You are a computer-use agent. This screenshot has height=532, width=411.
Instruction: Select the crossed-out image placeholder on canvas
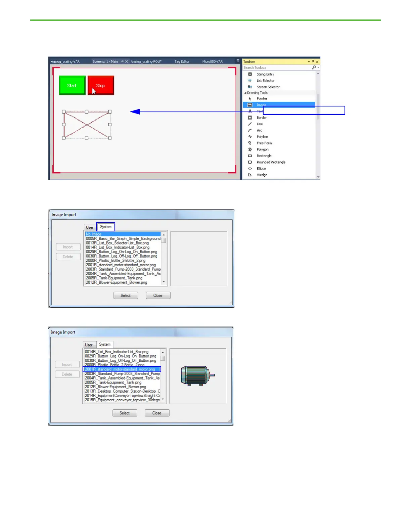point(87,125)
